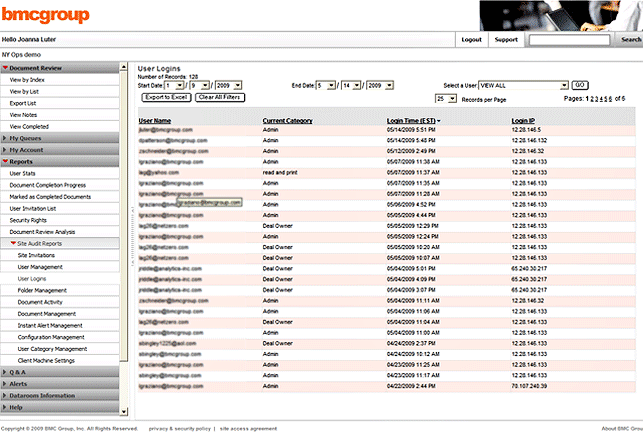Open privacy & security policy link
Viewport: 643px width, 433px height.
pyautogui.click(x=179, y=428)
